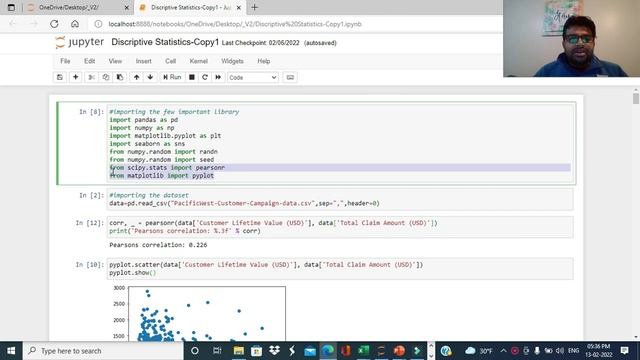Screen dimensions: 640x360
Task: Open the Widgets menu
Action: [x=232, y=61]
